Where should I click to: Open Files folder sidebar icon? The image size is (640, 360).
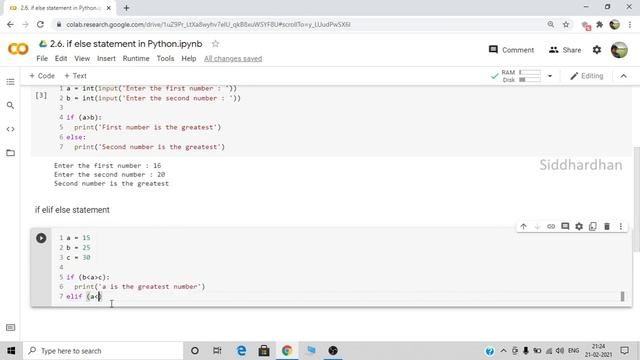11,153
